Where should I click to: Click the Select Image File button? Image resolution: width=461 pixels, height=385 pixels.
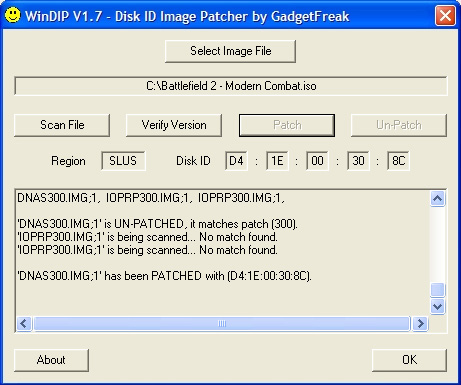(x=230, y=51)
